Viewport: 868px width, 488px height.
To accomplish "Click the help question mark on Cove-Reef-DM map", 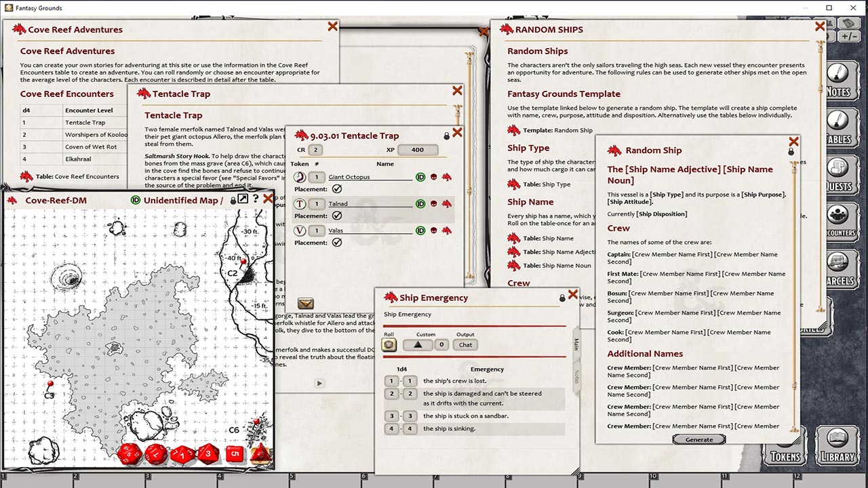I will (x=256, y=198).
